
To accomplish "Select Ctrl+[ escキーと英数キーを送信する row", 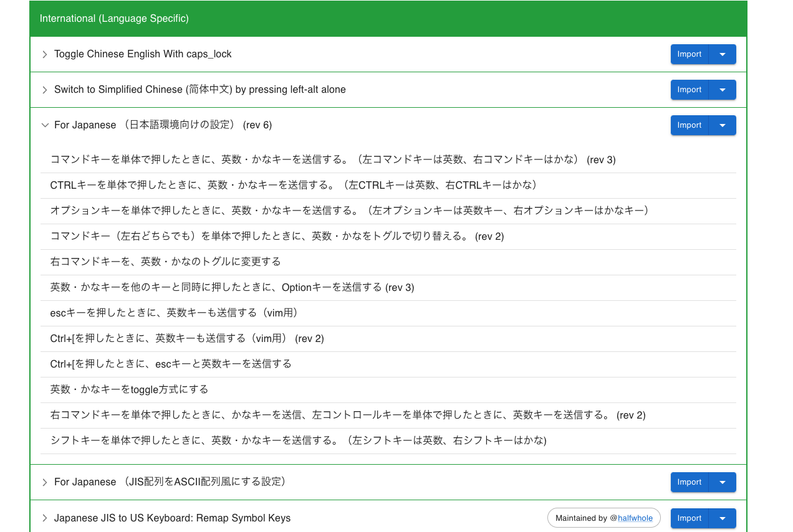I will pos(388,364).
